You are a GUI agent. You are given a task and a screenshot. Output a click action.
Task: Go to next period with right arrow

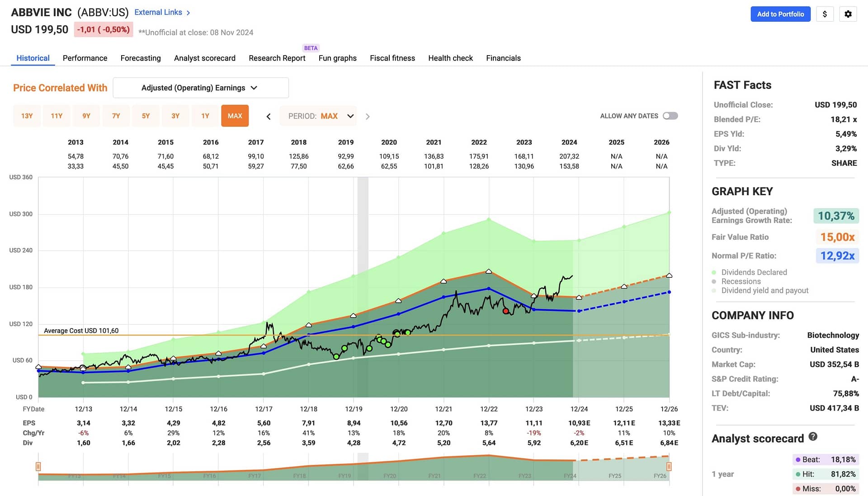coord(368,117)
